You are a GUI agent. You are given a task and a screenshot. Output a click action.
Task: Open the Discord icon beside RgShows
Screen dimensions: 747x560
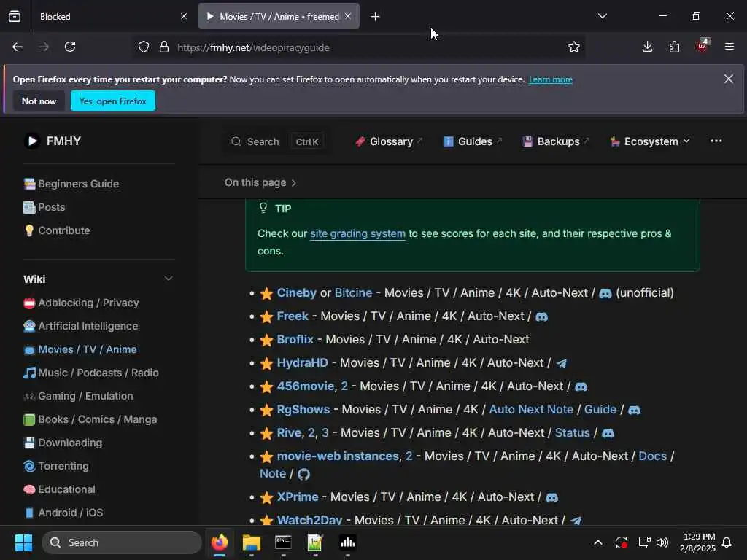[634, 410]
